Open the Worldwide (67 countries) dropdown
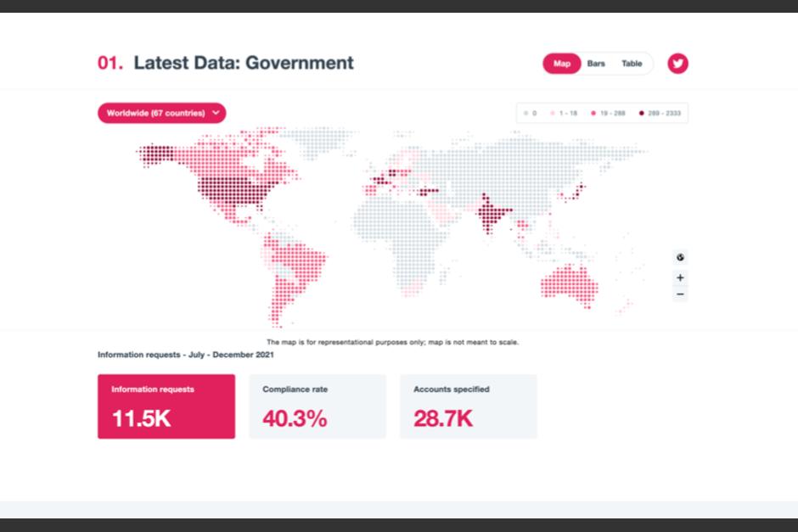Viewport: 798px width, 532px height. click(161, 112)
